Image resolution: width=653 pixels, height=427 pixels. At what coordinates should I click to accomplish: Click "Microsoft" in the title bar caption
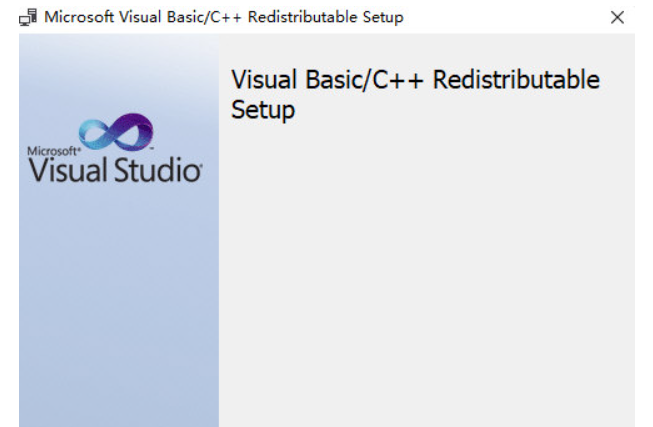coord(80,17)
